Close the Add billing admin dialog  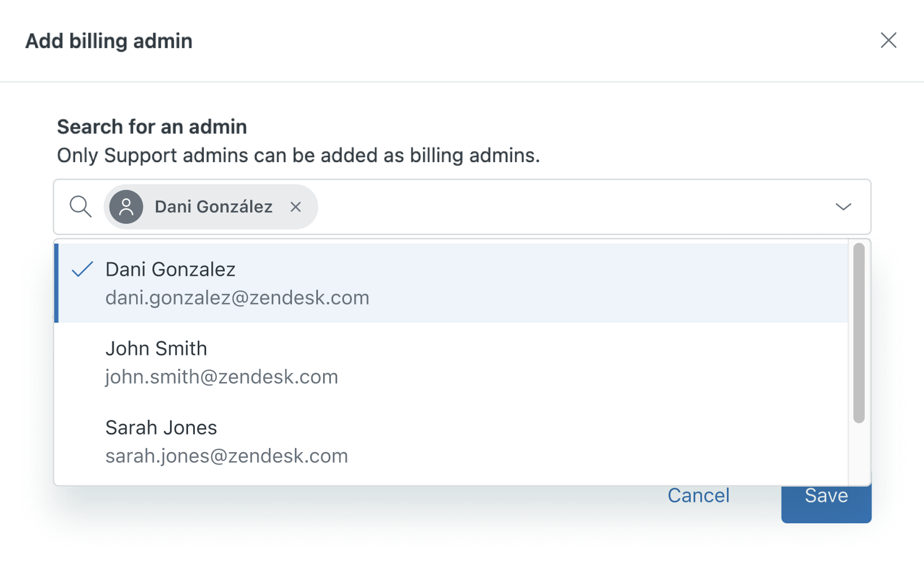[x=888, y=40]
